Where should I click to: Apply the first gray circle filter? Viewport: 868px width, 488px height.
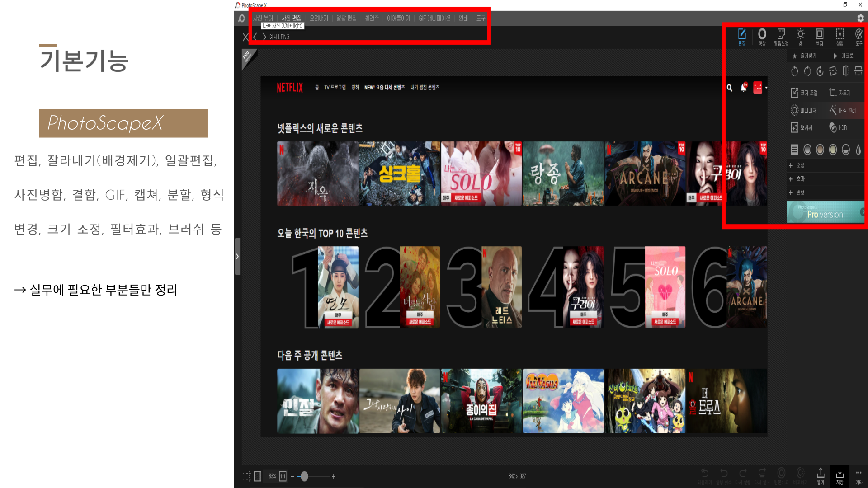[807, 150]
